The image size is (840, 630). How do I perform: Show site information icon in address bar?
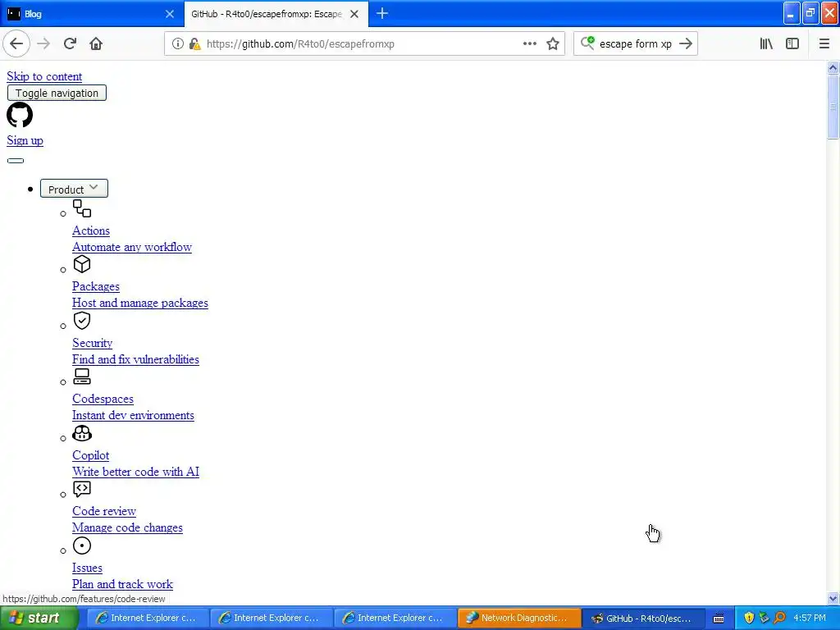(178, 44)
